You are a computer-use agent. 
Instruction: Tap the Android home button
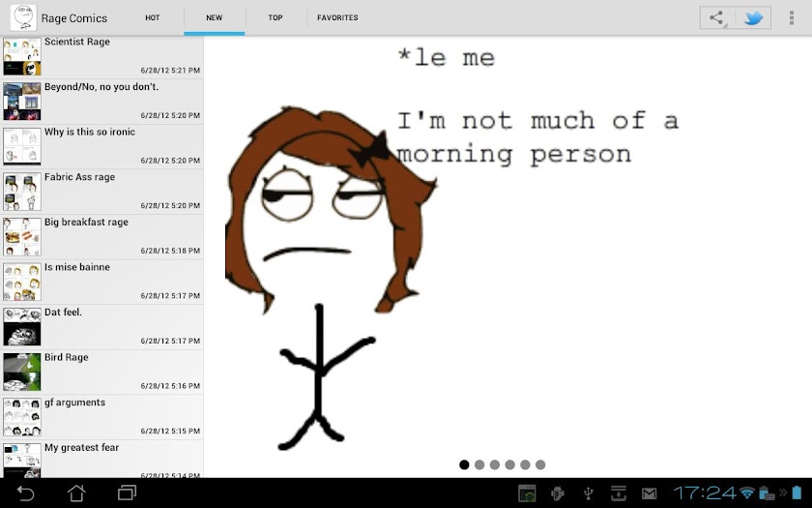coord(76,493)
